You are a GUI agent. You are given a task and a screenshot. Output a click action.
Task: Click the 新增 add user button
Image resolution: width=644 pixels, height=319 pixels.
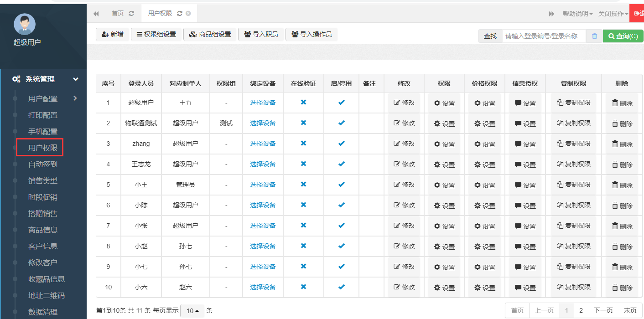click(x=113, y=34)
